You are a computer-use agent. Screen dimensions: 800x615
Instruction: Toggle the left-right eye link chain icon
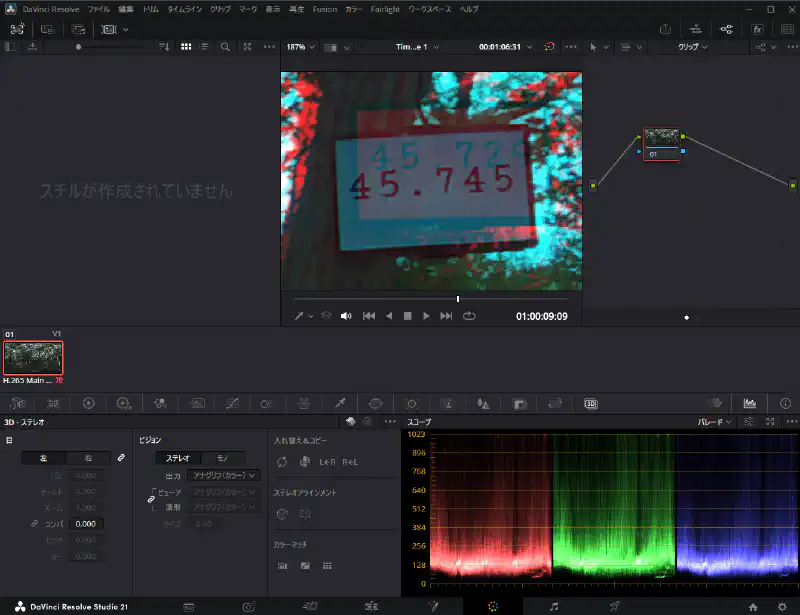(x=121, y=457)
